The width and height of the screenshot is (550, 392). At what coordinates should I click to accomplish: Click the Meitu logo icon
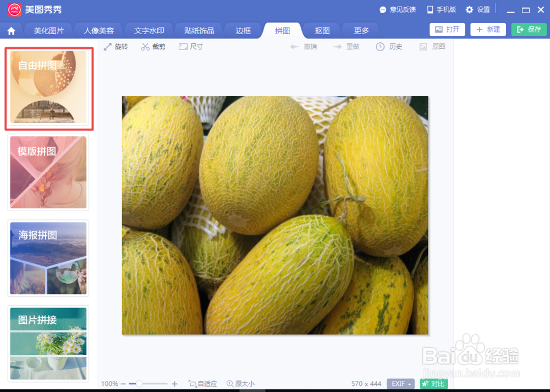pos(14,9)
